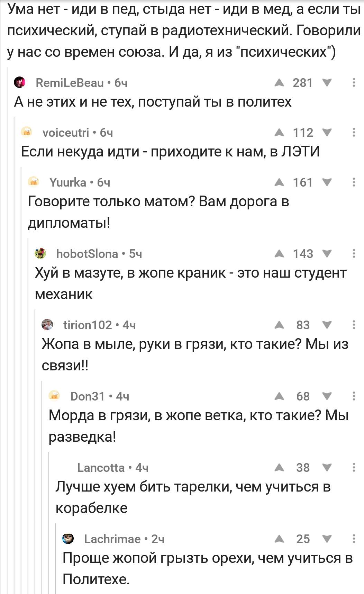Downvote Lancotta's comment
Image resolution: width=364 pixels, height=594 pixels.
click(x=327, y=468)
